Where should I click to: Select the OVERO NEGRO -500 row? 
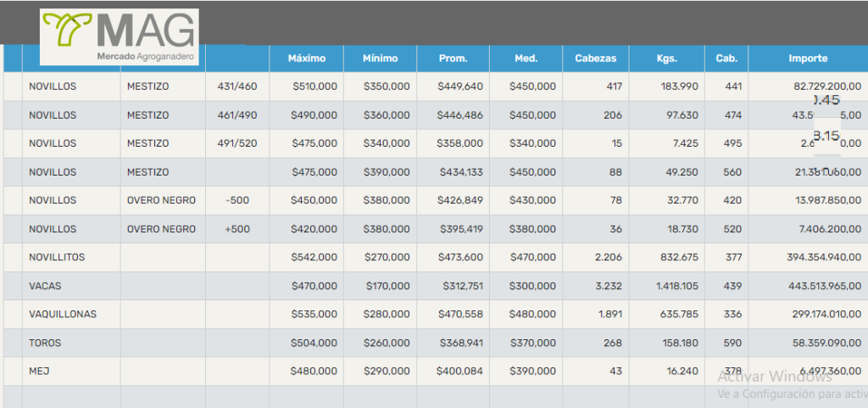(161, 200)
